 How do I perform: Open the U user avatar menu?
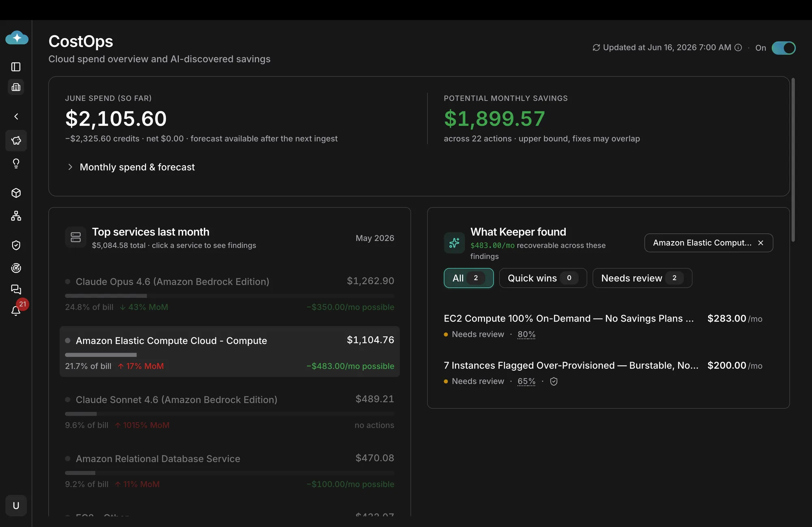point(16,505)
